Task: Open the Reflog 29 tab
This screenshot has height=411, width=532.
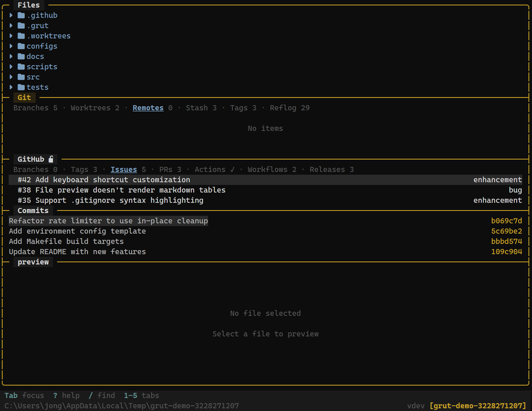Action: [x=290, y=108]
